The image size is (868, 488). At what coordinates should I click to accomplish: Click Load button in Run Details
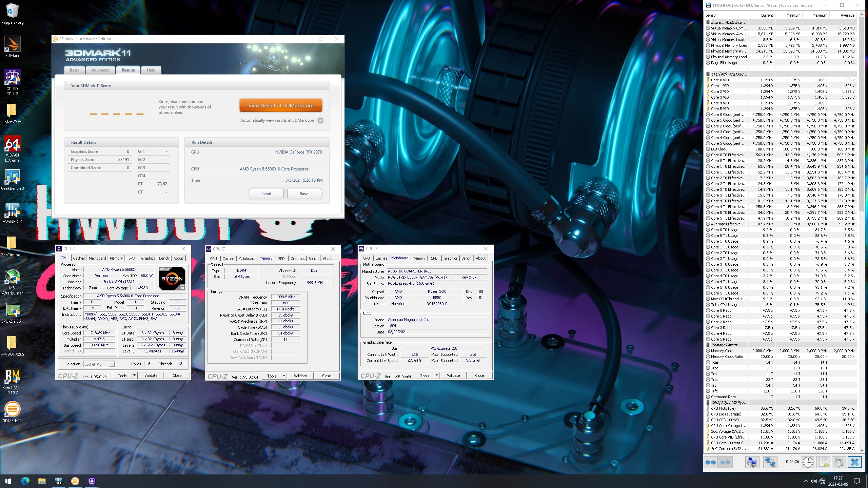267,194
